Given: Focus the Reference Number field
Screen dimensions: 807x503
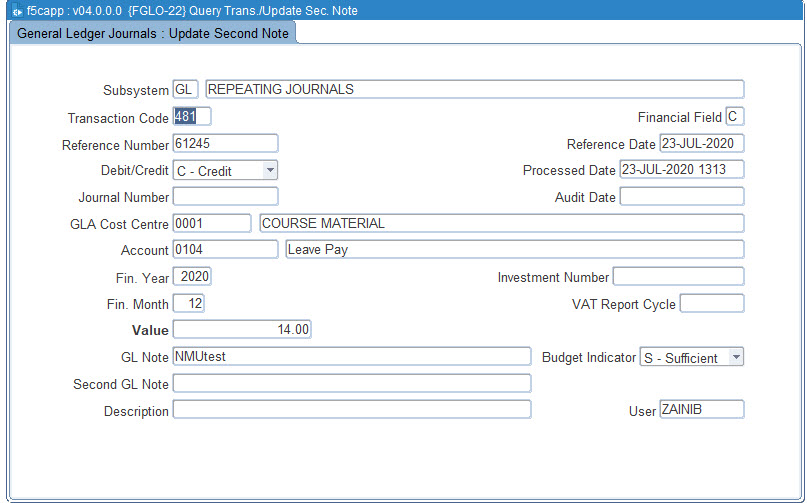Looking at the screenshot, I should [x=225, y=144].
